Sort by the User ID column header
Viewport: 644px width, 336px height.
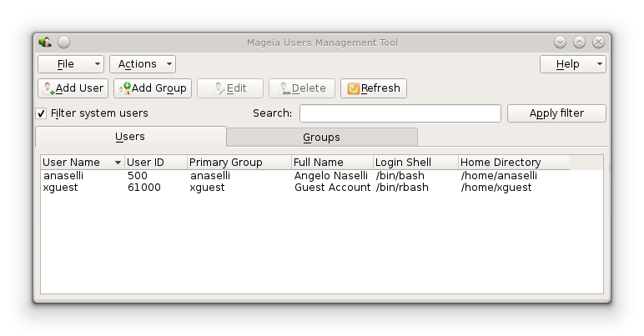[156, 163]
